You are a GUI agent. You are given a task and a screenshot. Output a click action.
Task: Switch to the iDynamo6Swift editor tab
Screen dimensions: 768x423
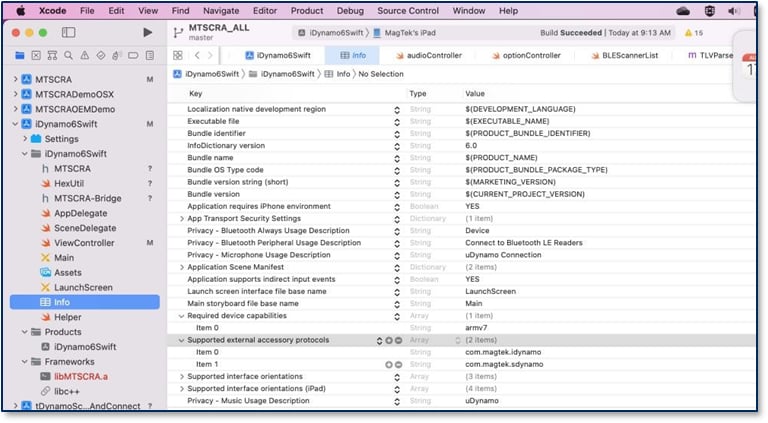278,55
